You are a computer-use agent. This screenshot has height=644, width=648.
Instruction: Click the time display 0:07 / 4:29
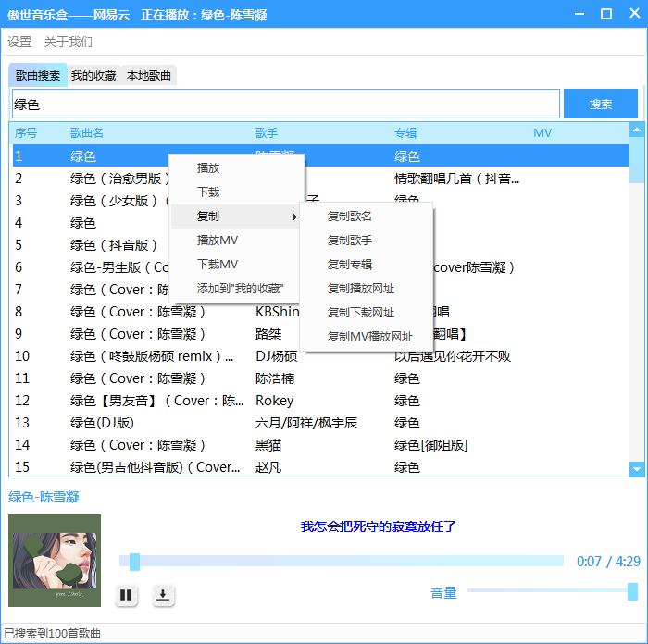(x=608, y=562)
